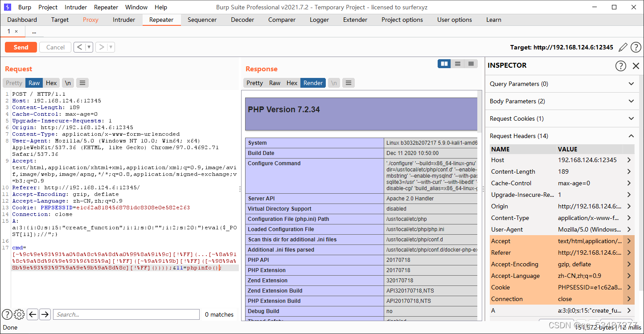Open User-Agent header row chevron
Image resolution: width=644 pixels, height=334 pixels.
pos(629,229)
